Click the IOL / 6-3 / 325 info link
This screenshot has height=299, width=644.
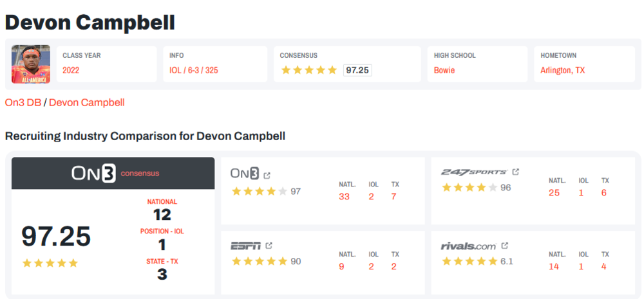click(x=193, y=70)
